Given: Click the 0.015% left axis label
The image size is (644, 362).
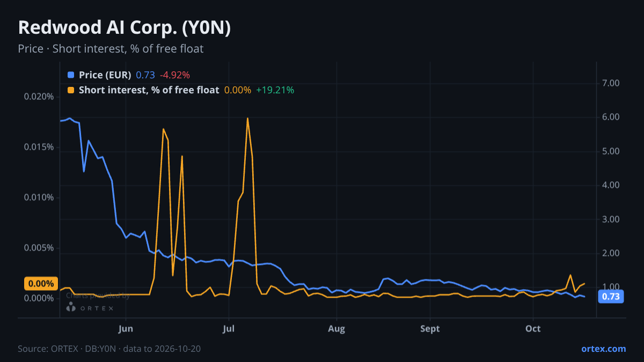Looking at the screenshot, I should tap(39, 147).
